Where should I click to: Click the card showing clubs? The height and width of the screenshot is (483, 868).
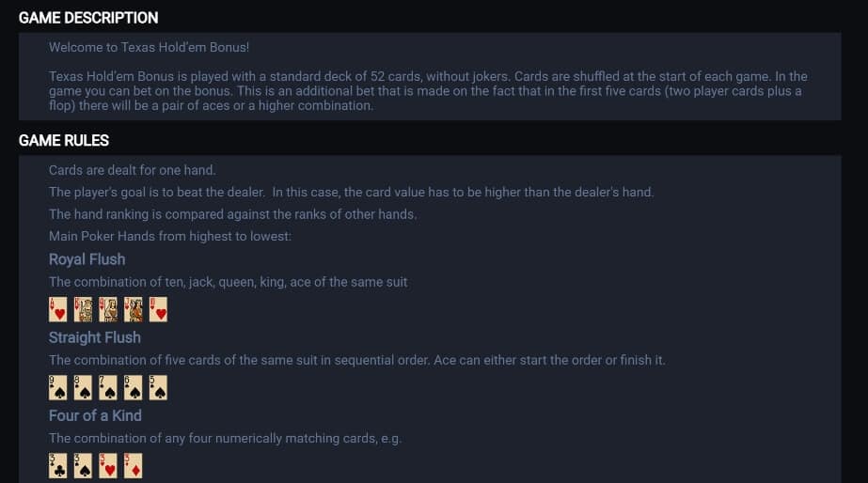click(x=58, y=466)
